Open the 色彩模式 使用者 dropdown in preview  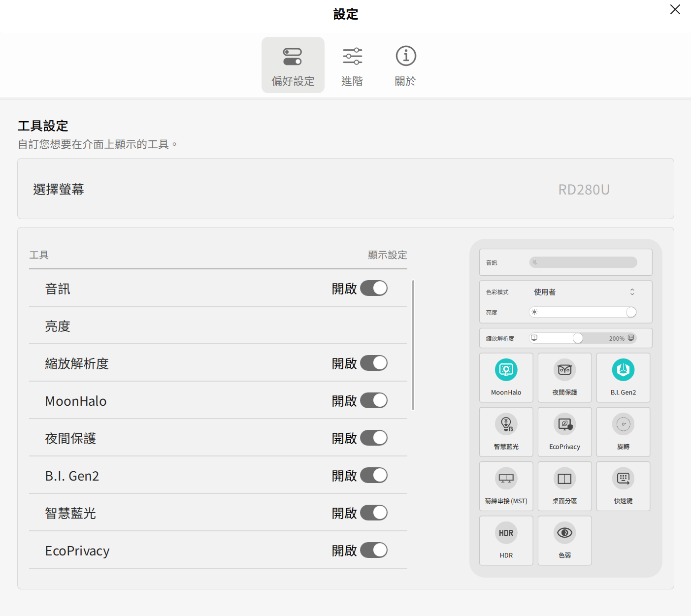(x=584, y=292)
